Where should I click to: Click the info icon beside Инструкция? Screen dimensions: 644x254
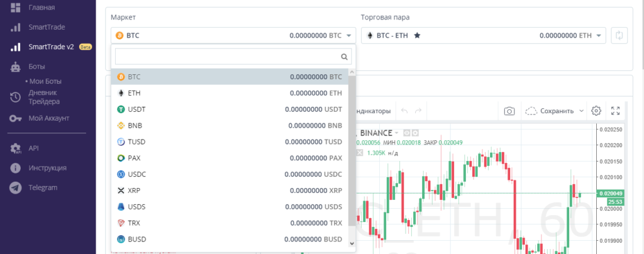(16, 168)
